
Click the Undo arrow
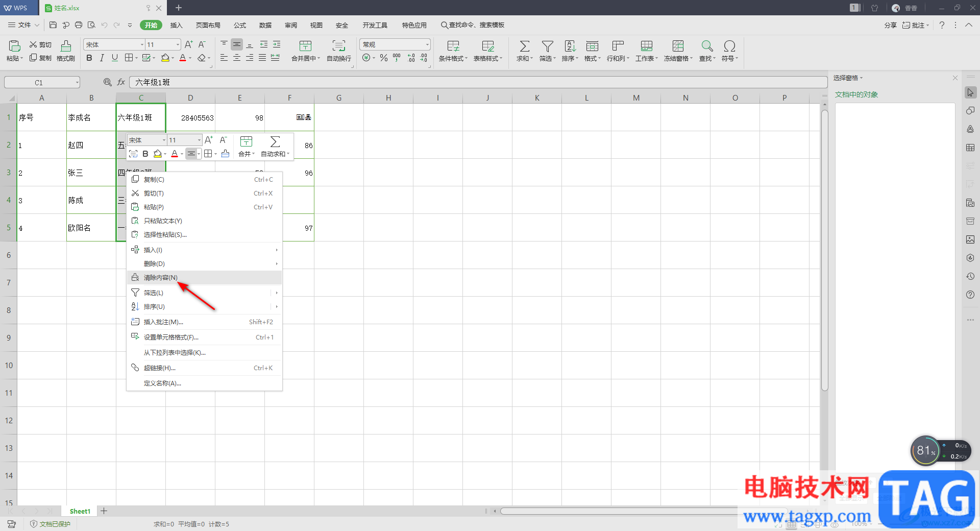pyautogui.click(x=104, y=25)
